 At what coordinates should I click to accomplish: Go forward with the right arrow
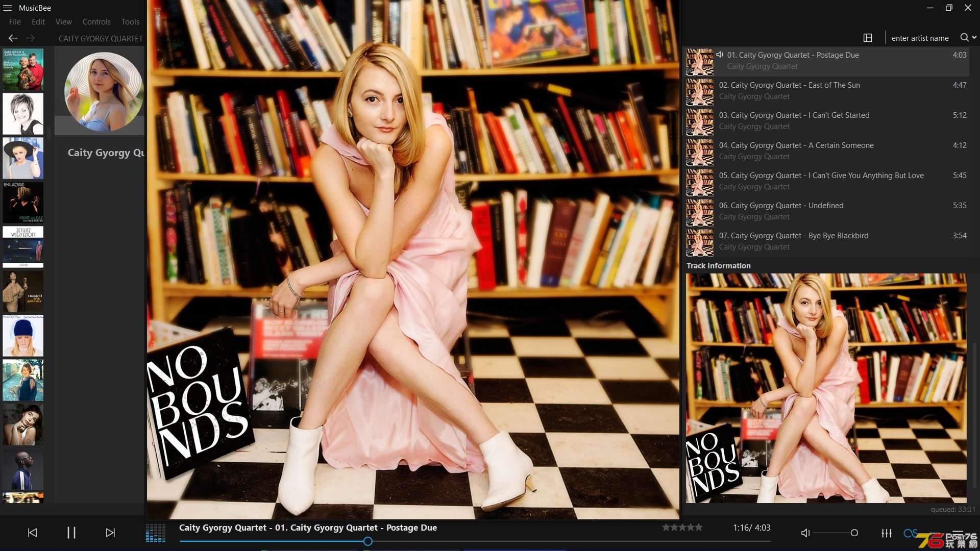[x=30, y=38]
